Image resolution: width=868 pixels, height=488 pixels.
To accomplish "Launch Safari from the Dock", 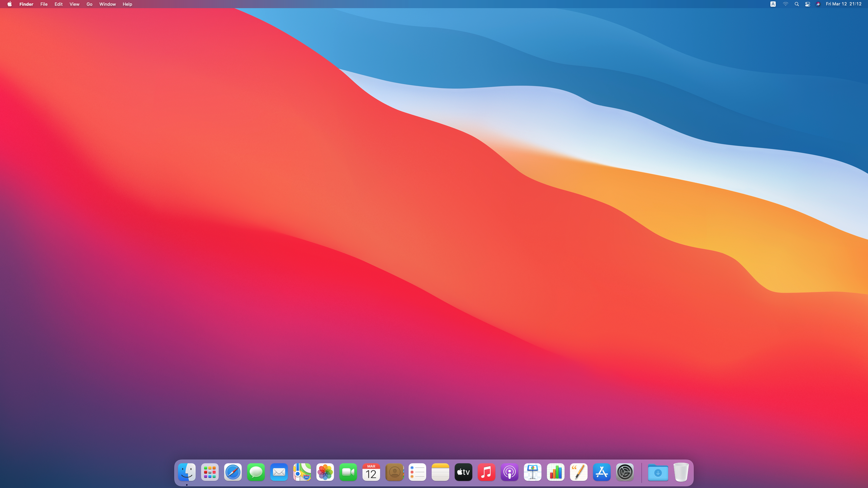I will pyautogui.click(x=233, y=472).
